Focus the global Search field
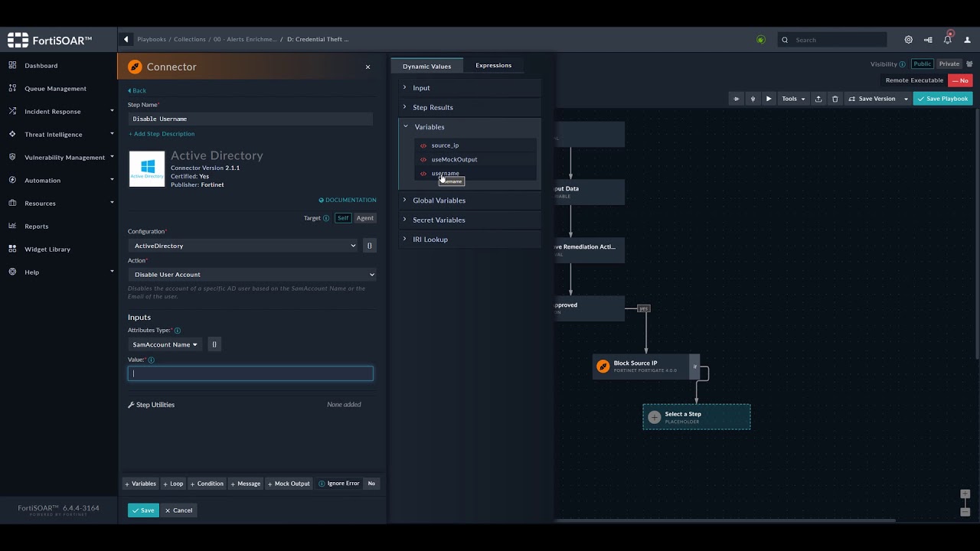 pyautogui.click(x=832, y=40)
